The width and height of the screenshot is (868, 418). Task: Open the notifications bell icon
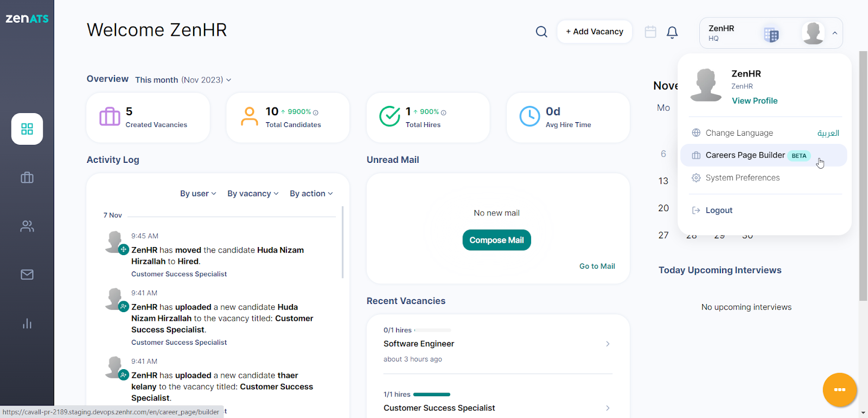click(x=672, y=33)
